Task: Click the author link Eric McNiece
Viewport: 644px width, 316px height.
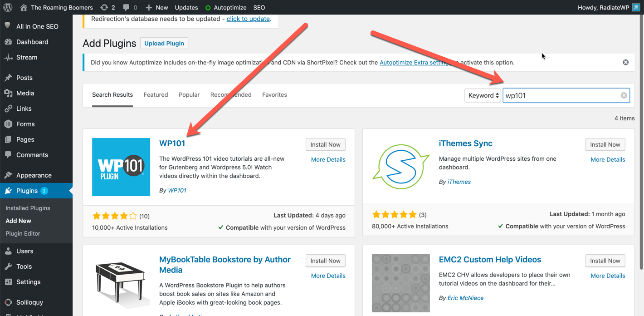Action: click(465, 298)
